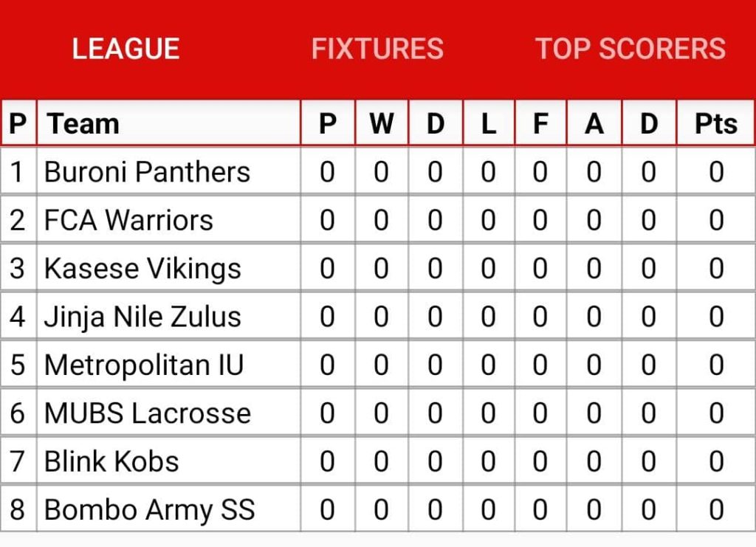Click position number 8 in the table
The width and height of the screenshot is (756, 547).
(x=18, y=509)
